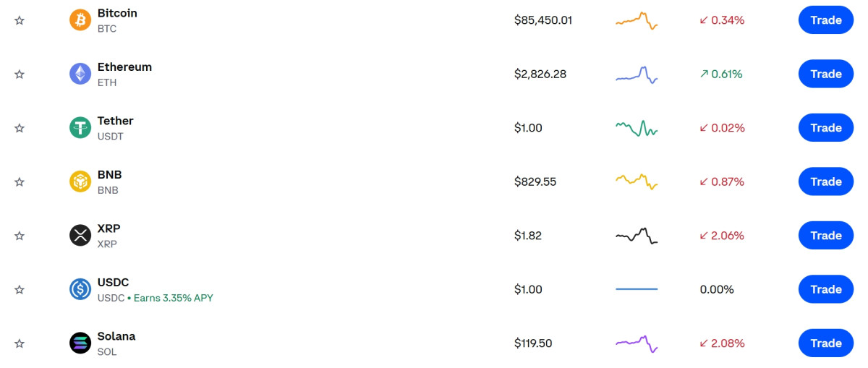This screenshot has height=368, width=868.
Task: Click the Tether watchlist star
Action: tap(20, 128)
